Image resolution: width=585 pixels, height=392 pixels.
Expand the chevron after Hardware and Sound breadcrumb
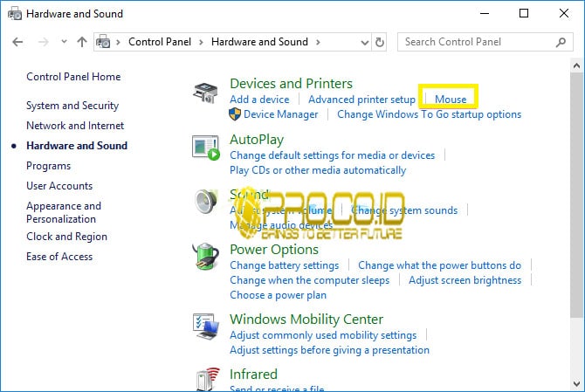[318, 42]
